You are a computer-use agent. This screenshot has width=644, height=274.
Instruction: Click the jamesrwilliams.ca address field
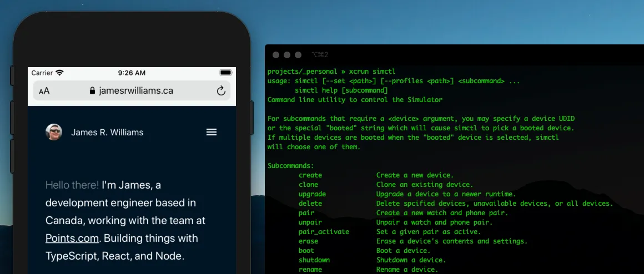[132, 90]
